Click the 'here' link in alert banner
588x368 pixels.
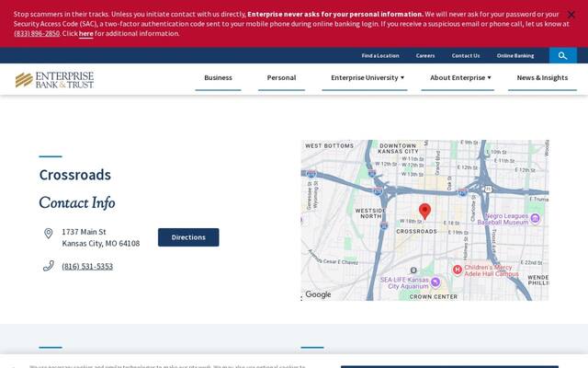click(x=85, y=33)
